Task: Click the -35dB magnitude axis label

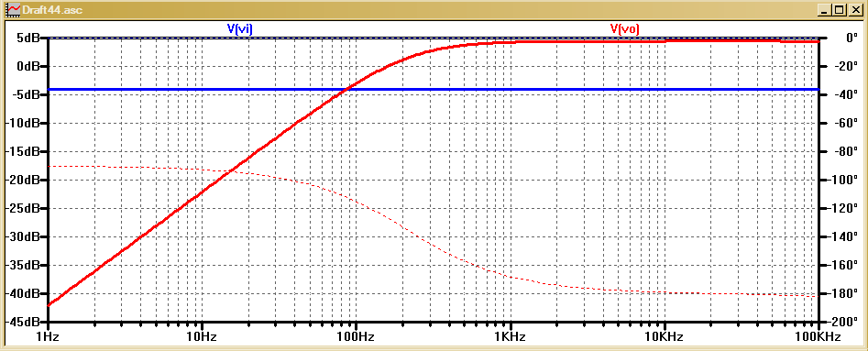Action: tap(23, 265)
